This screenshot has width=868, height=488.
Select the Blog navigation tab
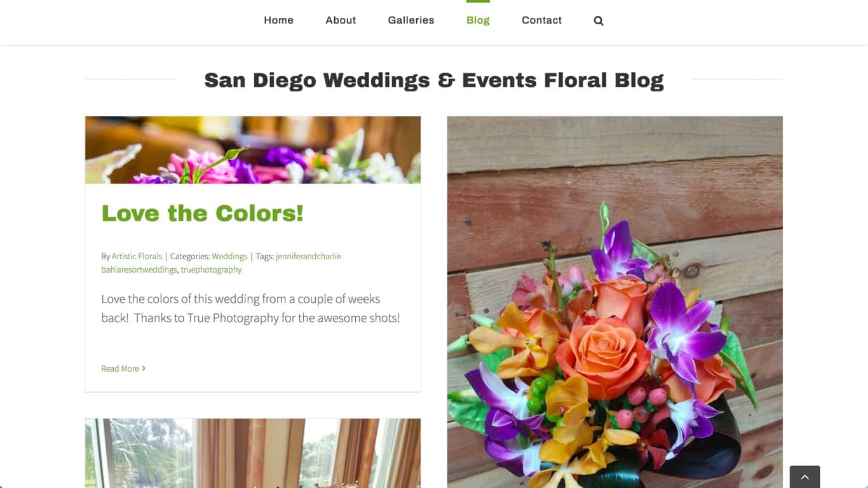[478, 20]
